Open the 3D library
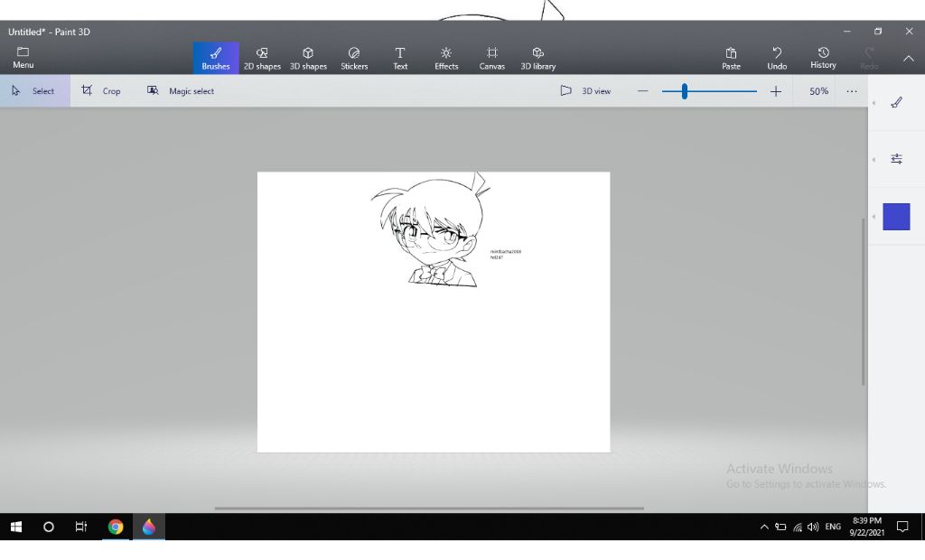Viewport: 925px width, 560px height. (538, 58)
